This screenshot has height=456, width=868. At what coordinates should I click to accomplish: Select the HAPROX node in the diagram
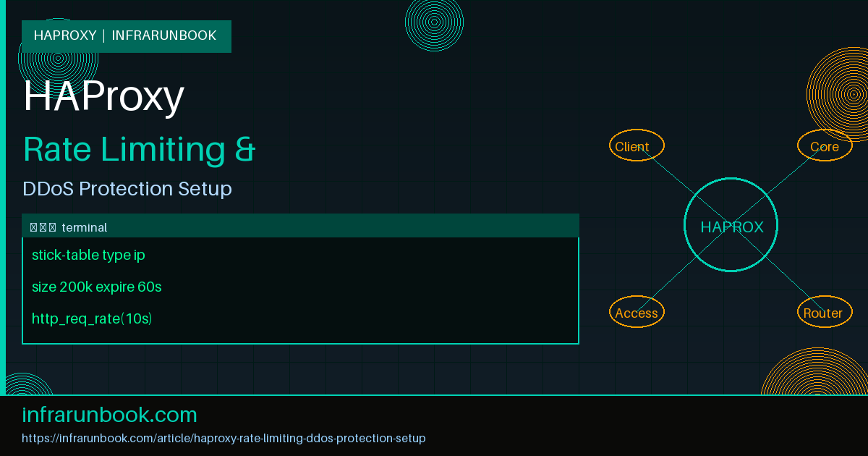[x=731, y=226]
